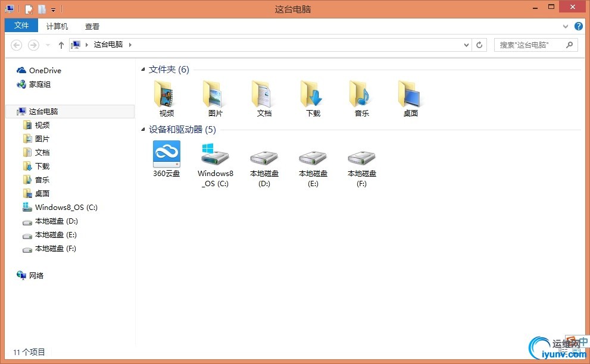Open the 桌面 folder icon in main pane

(411, 93)
